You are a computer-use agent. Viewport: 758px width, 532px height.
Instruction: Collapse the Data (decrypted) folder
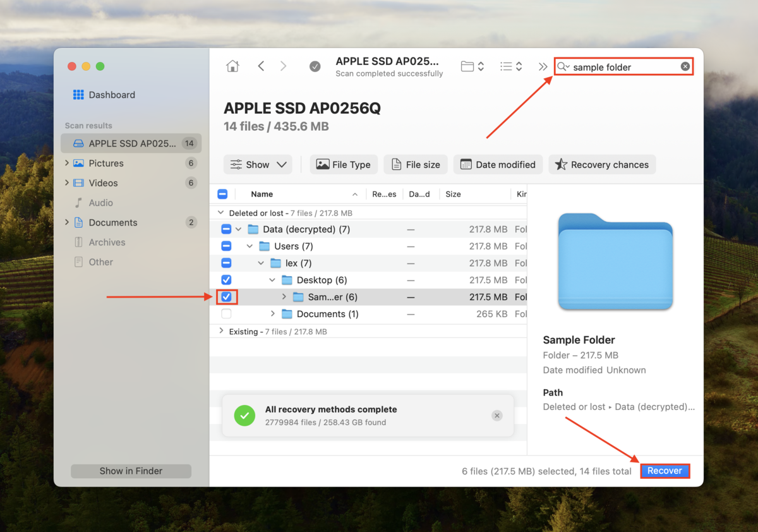[238, 229]
